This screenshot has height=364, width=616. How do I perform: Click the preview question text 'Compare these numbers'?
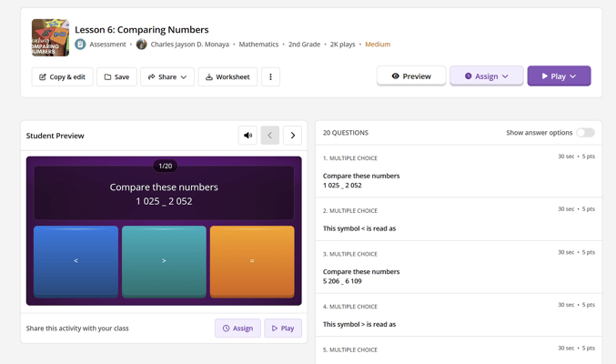tap(164, 187)
